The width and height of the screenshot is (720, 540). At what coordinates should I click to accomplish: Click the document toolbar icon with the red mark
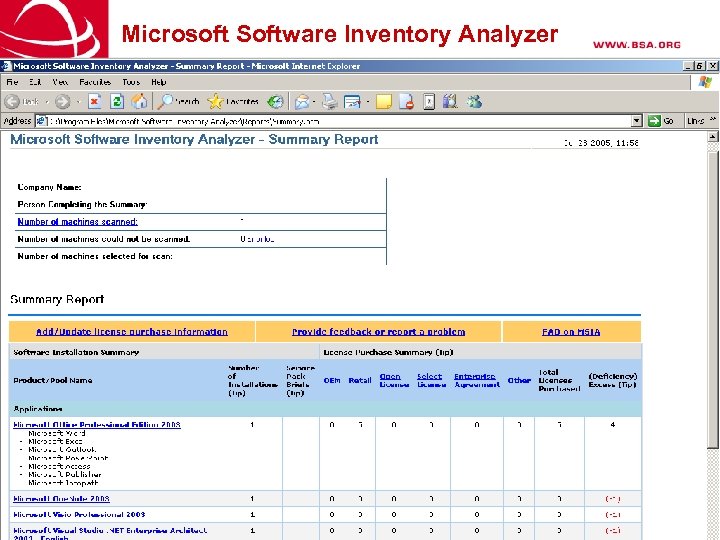[406, 101]
